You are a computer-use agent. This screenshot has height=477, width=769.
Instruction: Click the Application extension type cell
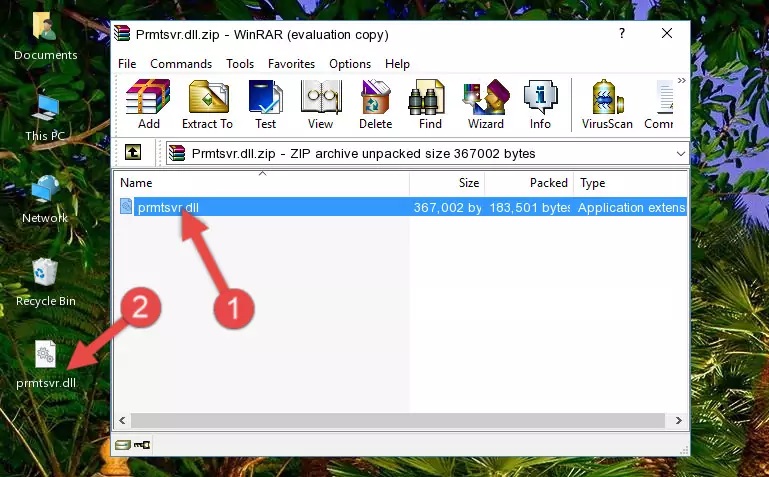coord(631,207)
